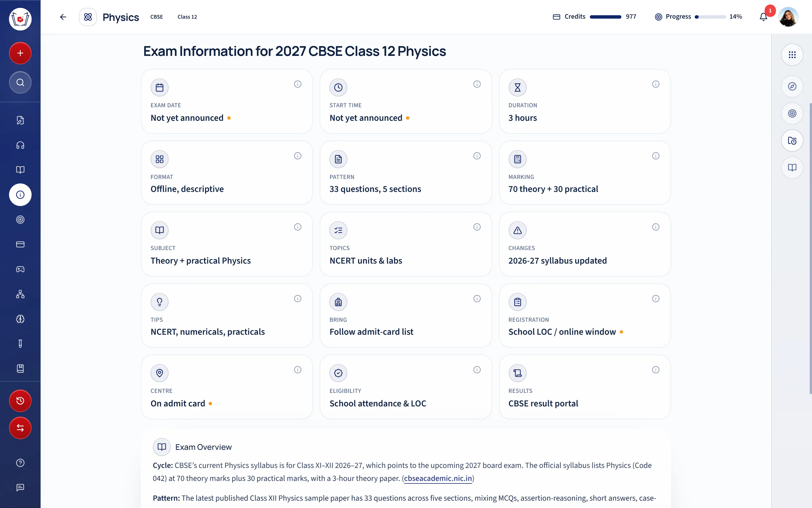Open the brain icon in sidebar
Image resolution: width=812 pixels, height=508 pixels.
(20, 319)
